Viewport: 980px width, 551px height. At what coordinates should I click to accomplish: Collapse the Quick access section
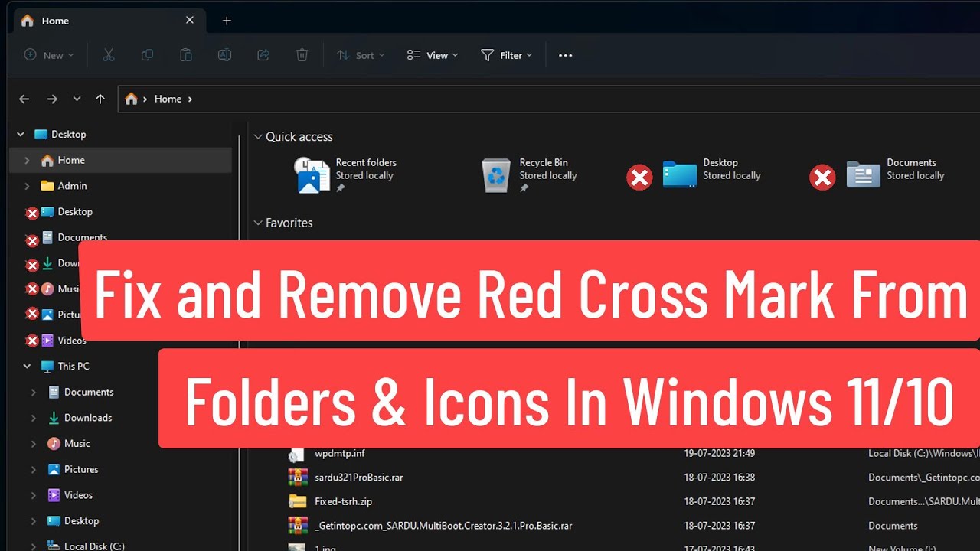point(258,137)
